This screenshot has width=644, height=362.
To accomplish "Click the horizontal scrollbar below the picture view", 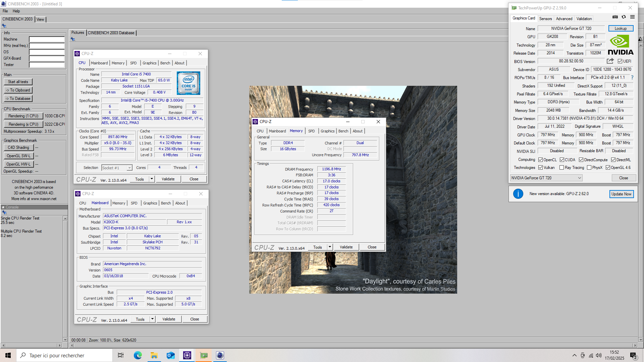I will (353, 345).
